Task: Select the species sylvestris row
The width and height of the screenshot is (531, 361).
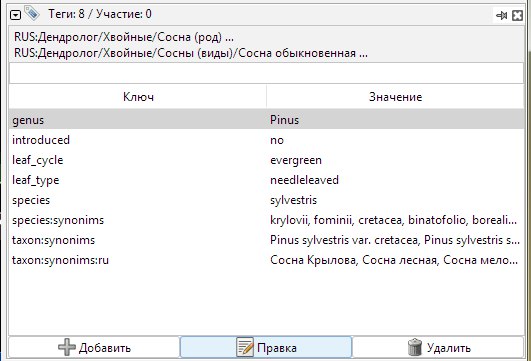Action: click(266, 200)
